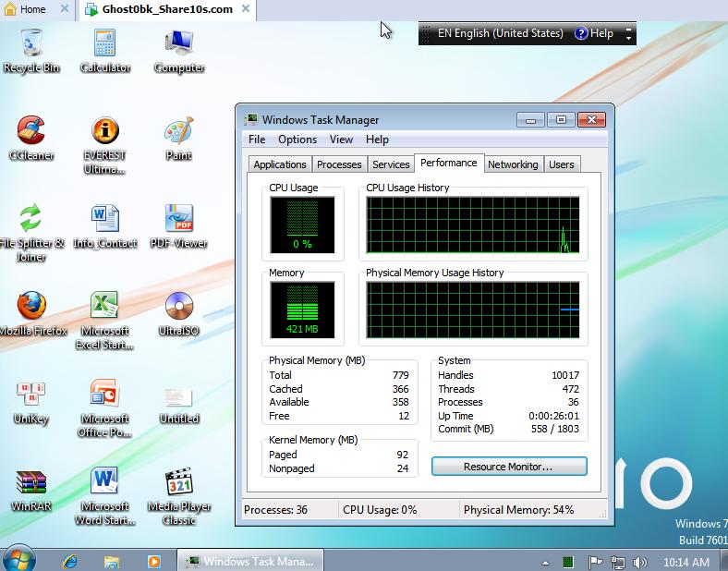
Task: Open the network tray icon
Action: [617, 563]
